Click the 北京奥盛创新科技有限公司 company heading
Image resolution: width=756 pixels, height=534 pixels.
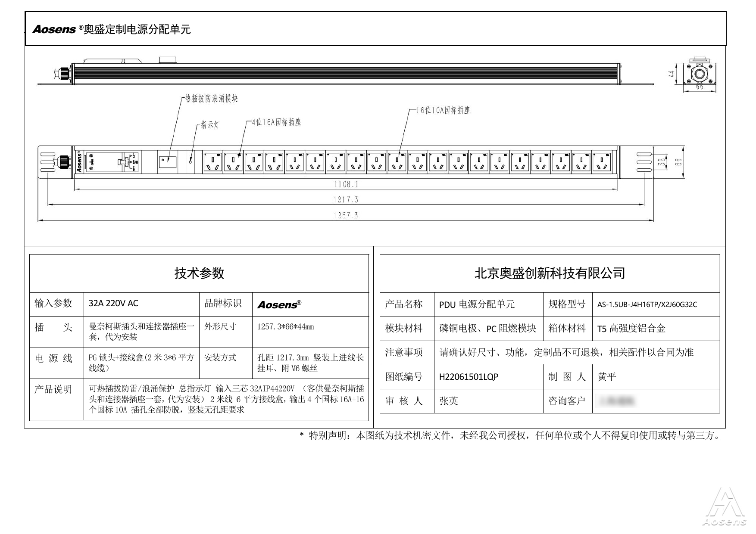click(550, 273)
